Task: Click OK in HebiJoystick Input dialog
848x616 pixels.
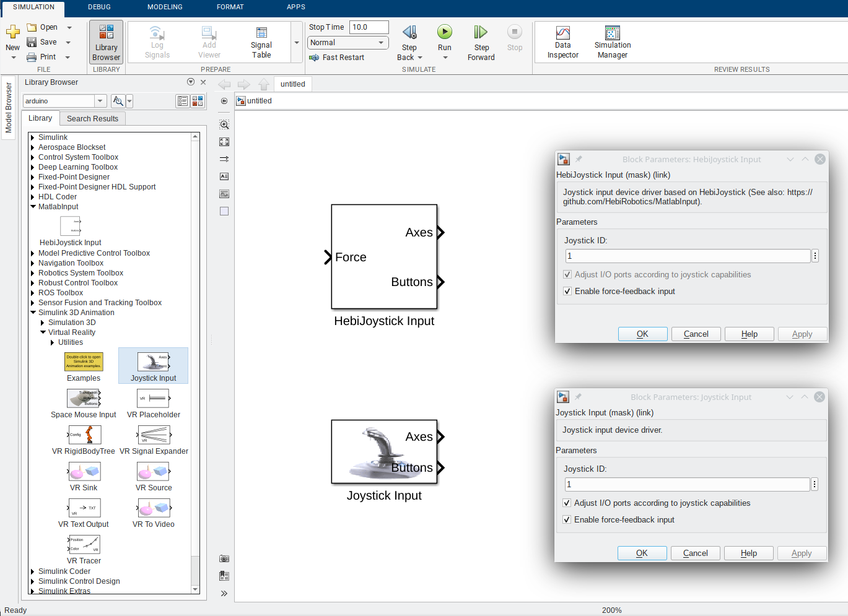Action: (643, 334)
